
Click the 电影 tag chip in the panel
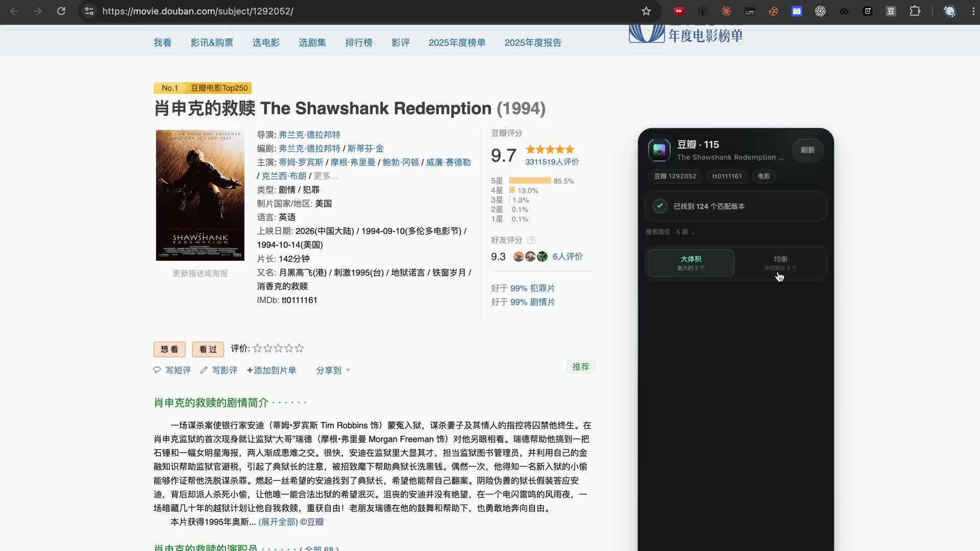(x=764, y=176)
